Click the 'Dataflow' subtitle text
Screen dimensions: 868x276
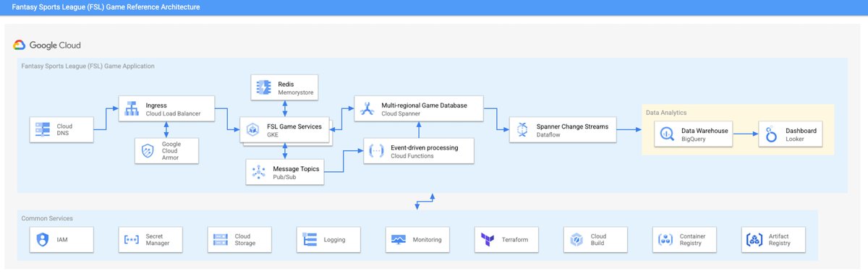[548, 134]
